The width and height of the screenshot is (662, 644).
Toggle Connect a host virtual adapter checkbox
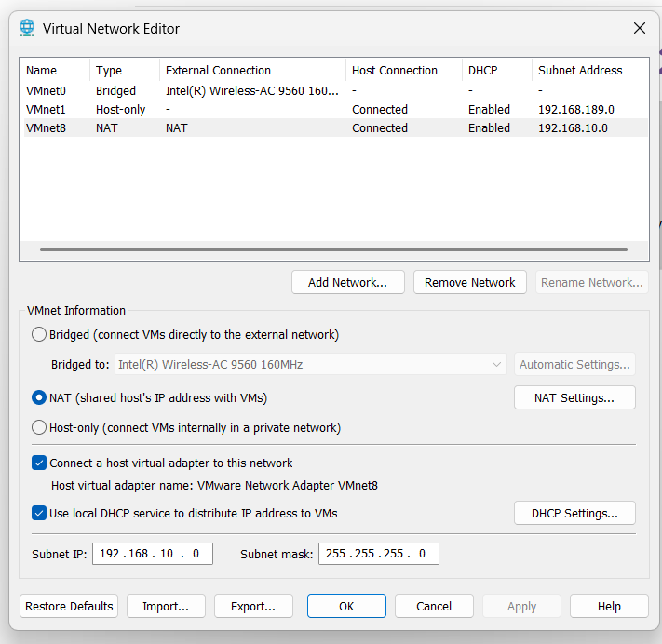(39, 463)
